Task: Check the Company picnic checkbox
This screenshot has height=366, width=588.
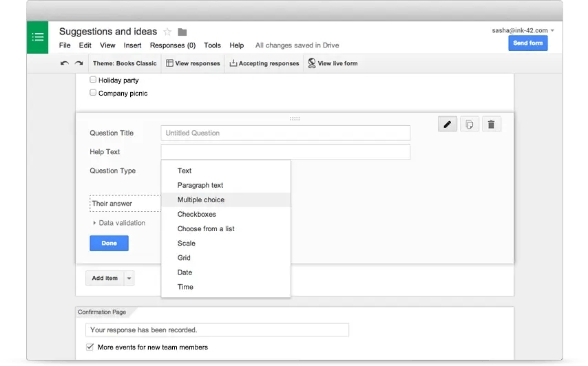Action: pos(93,92)
